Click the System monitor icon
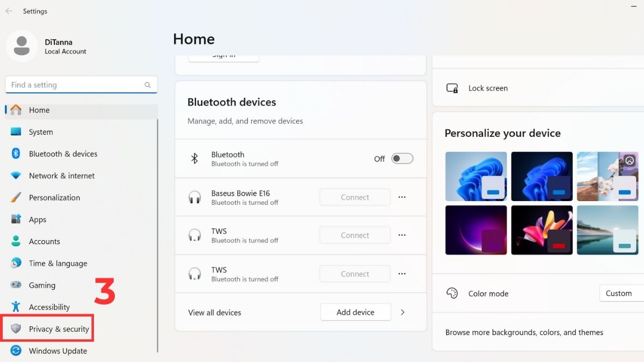 pos(16,132)
